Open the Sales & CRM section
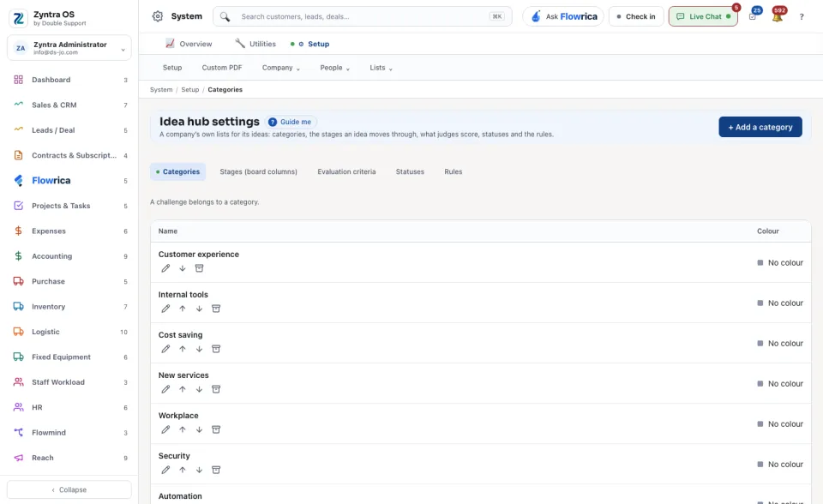This screenshot has width=823, height=504. click(x=69, y=105)
